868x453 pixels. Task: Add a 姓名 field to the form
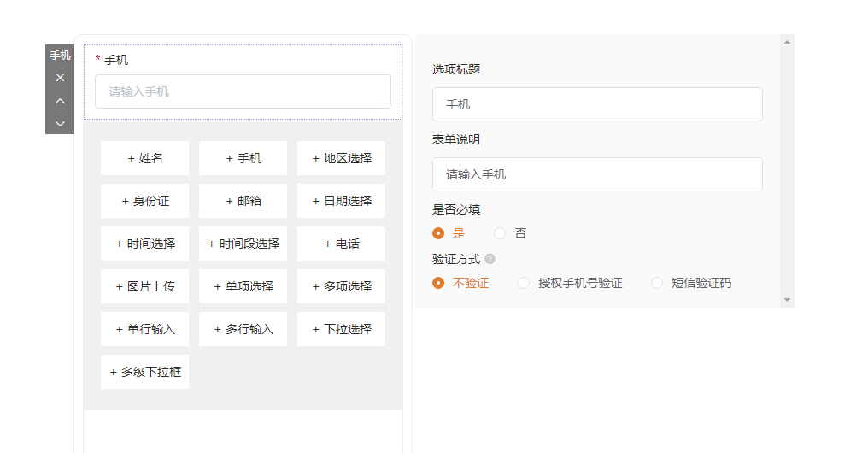pos(144,158)
